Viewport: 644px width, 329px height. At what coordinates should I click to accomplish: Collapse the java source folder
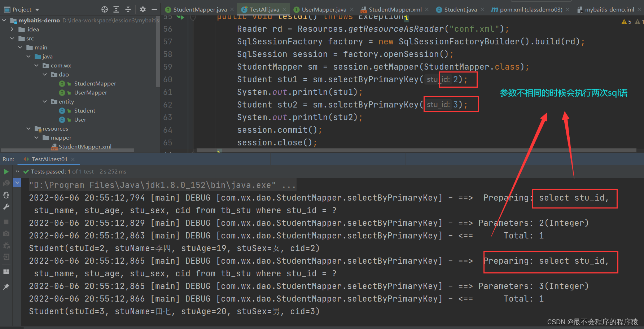(29, 56)
